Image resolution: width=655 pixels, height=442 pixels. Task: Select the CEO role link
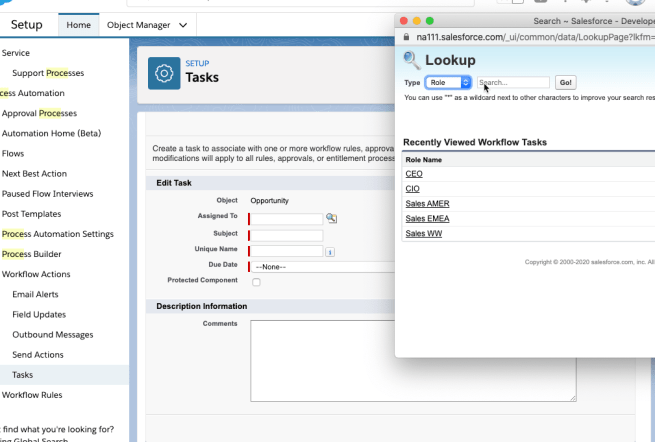point(413,174)
